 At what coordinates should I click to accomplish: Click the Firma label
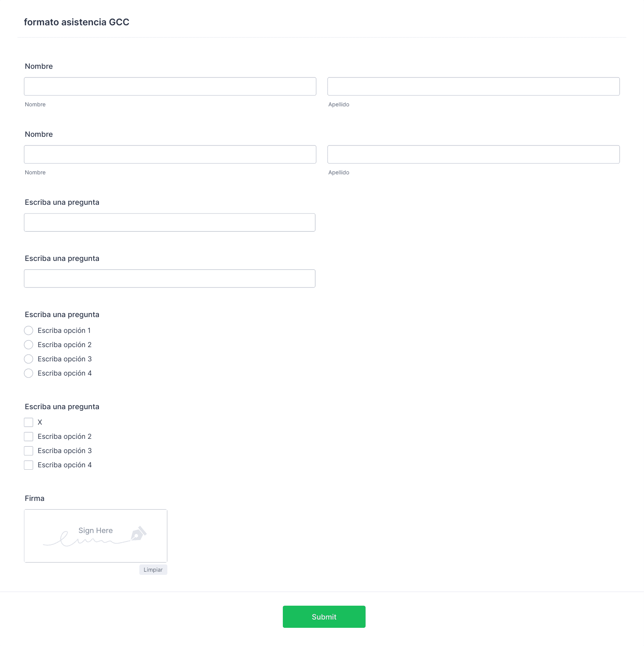click(x=34, y=499)
